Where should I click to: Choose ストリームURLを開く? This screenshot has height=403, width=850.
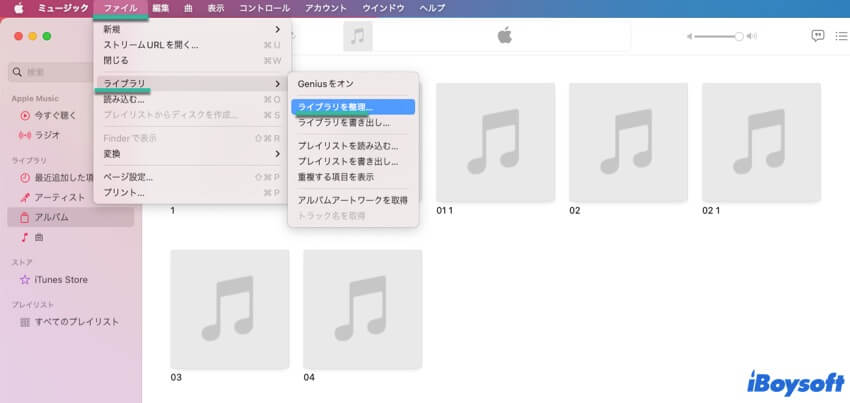click(x=192, y=45)
